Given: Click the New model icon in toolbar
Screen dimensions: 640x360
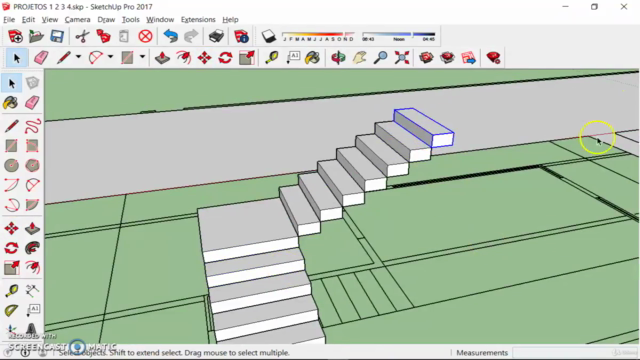Looking at the screenshot, I should [16, 36].
